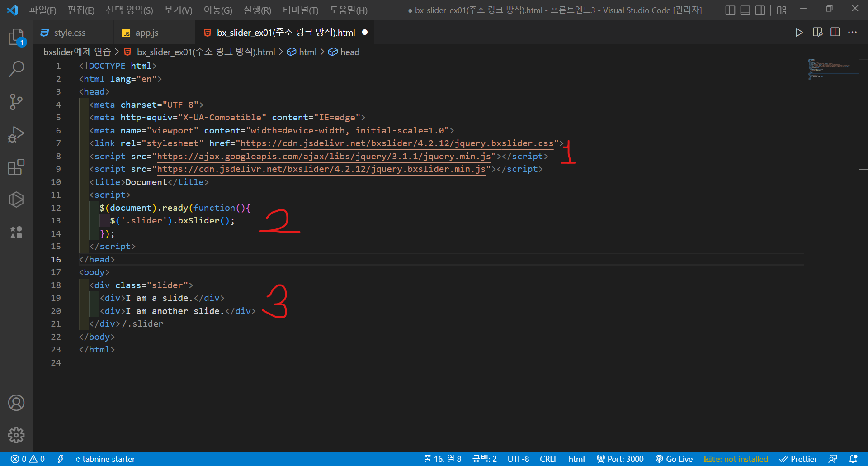Screen dimensions: 868x466
Task: Open the bxslider.css CDN link on line 7
Action: pyautogui.click(x=397, y=143)
